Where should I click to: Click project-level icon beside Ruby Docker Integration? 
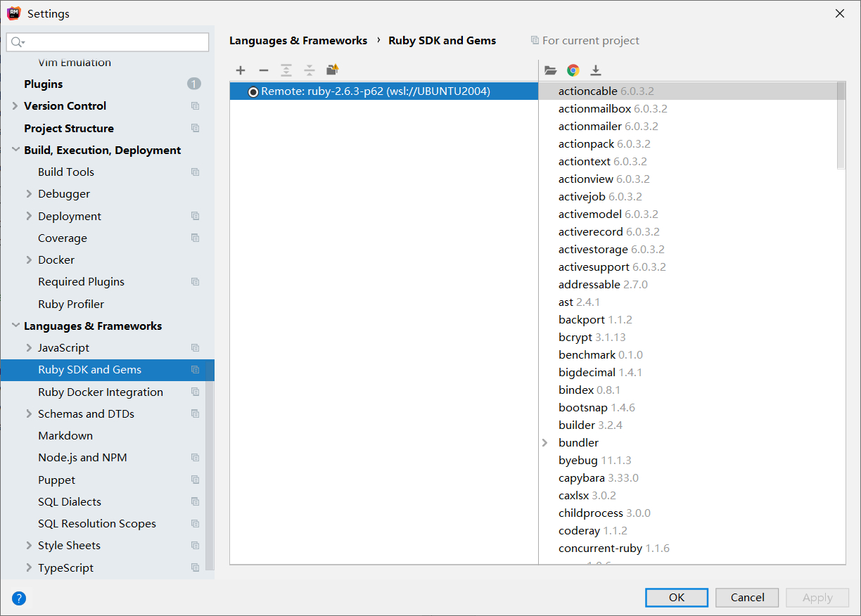click(x=196, y=392)
